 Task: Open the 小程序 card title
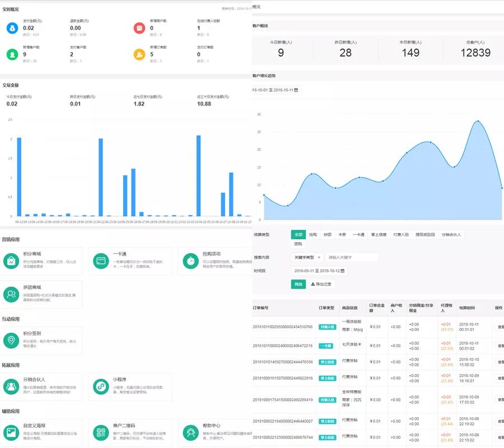[119, 380]
